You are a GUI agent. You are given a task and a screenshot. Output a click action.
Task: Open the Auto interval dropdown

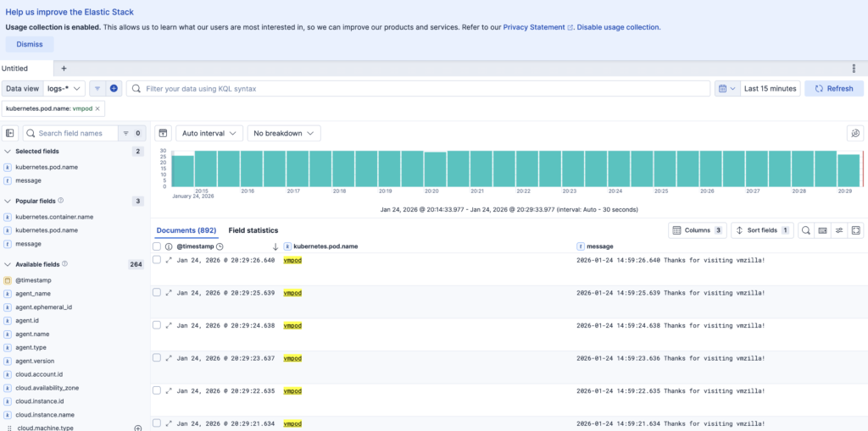click(x=209, y=133)
